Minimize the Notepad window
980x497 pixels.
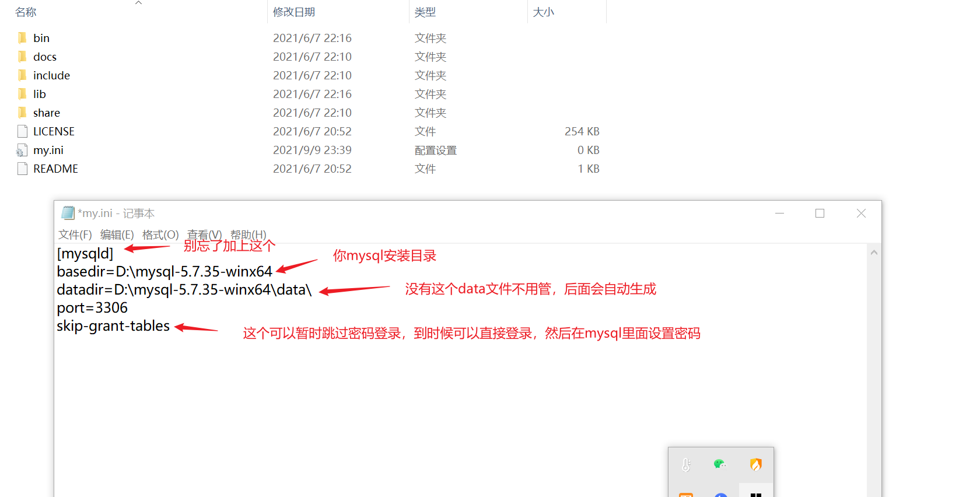click(x=779, y=213)
